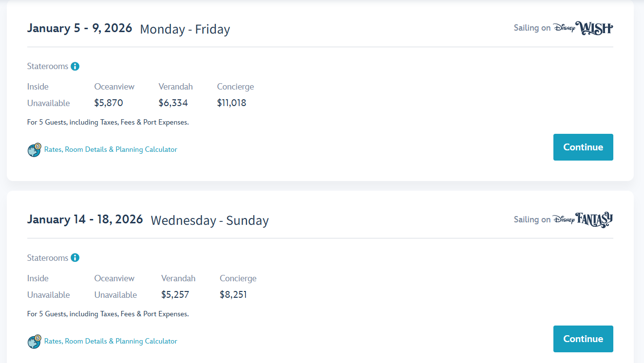This screenshot has height=363, width=644.
Task: Select the $5,257 Verandah price
Action: tap(175, 294)
